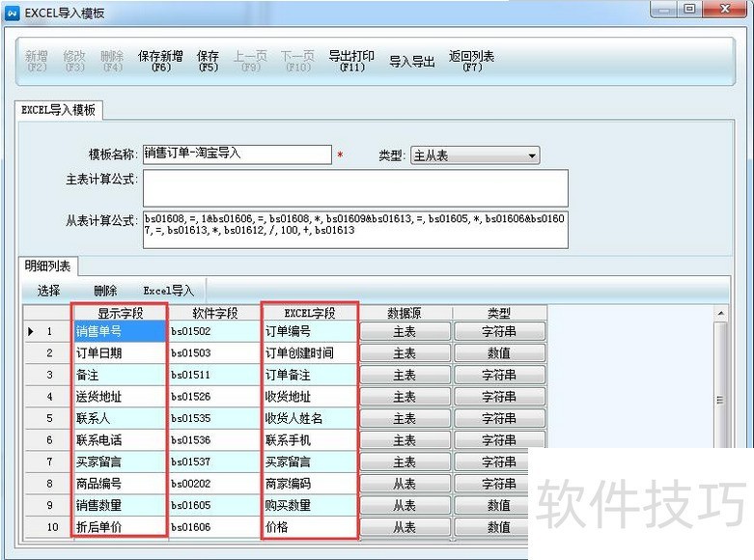
Task: Switch to the 明细列表 tab
Action: click(47, 266)
